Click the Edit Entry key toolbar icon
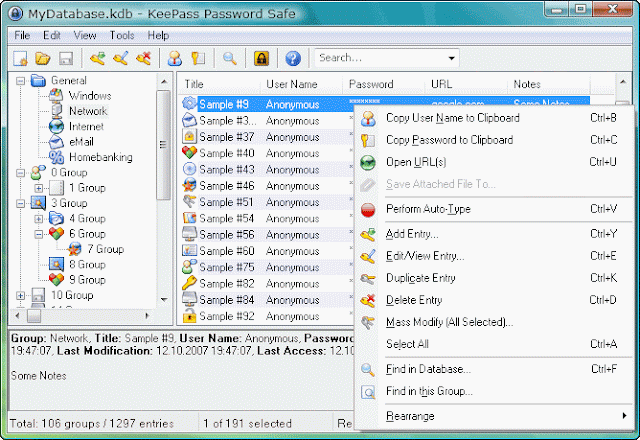 (120, 58)
